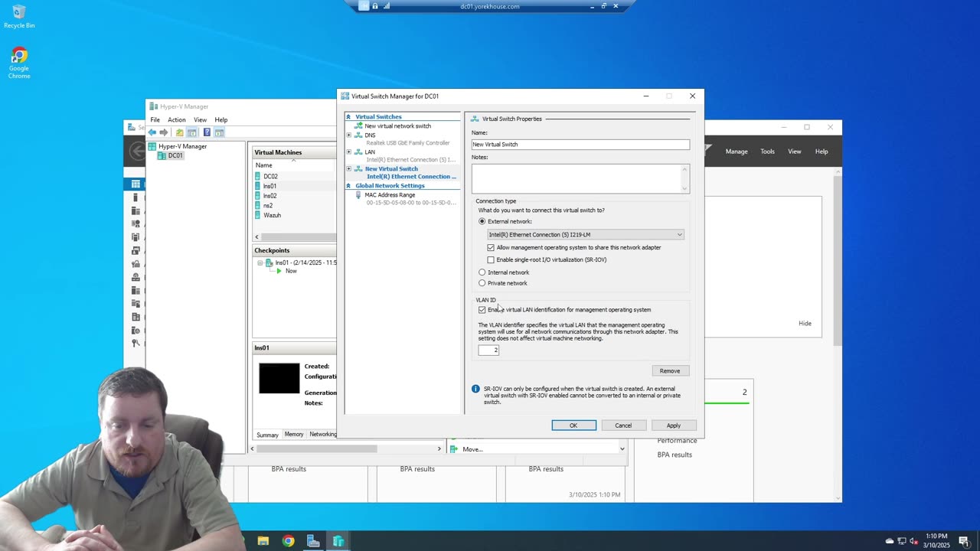
Task: Select the Private network option
Action: [x=482, y=283]
